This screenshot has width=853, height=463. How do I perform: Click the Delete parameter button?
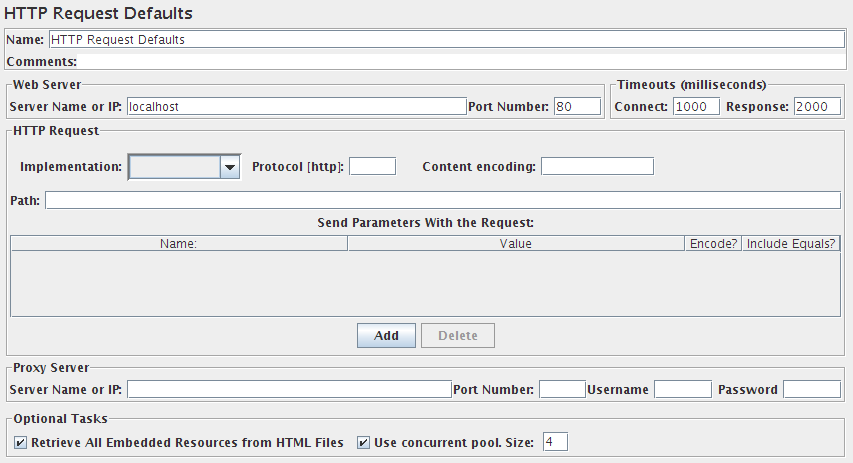(458, 336)
